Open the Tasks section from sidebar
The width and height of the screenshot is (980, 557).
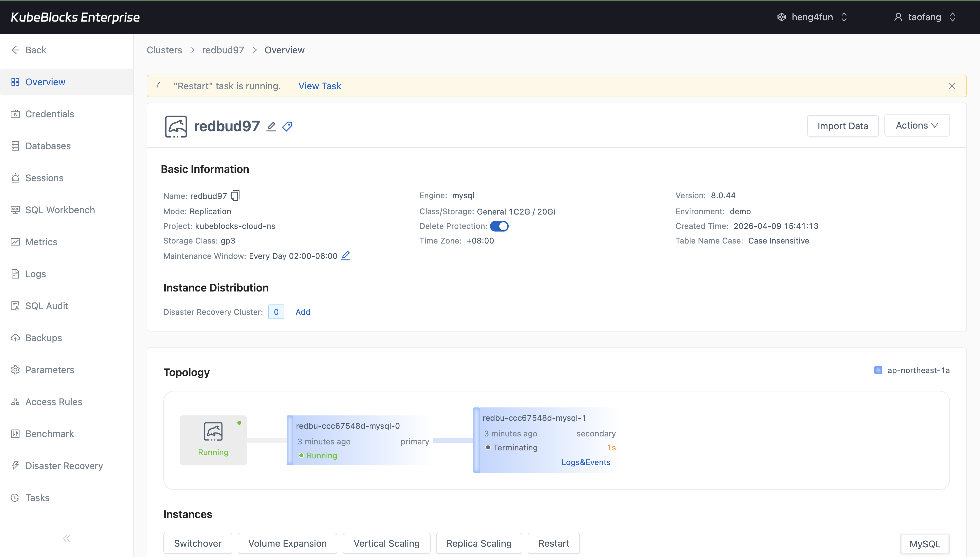pyautogui.click(x=37, y=498)
